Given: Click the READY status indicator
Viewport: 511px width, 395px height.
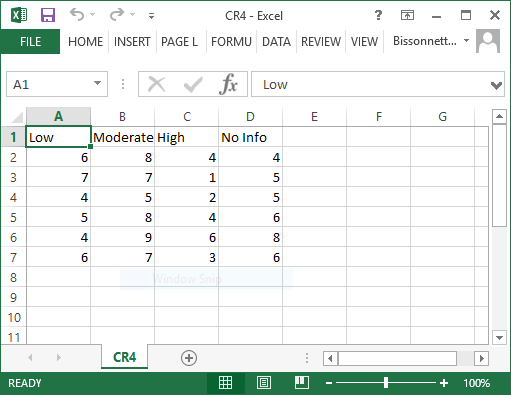Looking at the screenshot, I should (25, 383).
